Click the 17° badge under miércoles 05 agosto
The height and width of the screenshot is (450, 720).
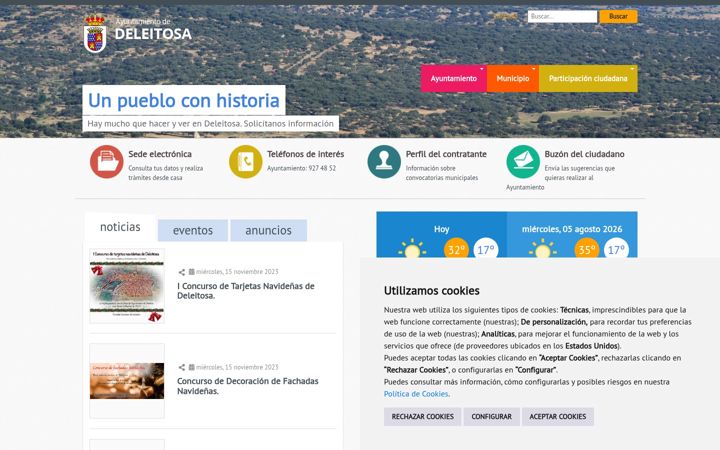[616, 248]
